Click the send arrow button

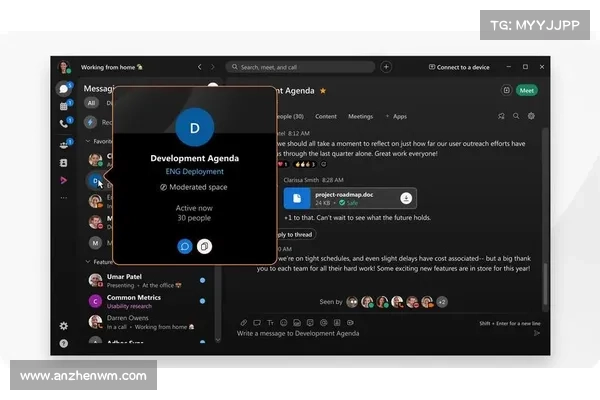point(537,333)
